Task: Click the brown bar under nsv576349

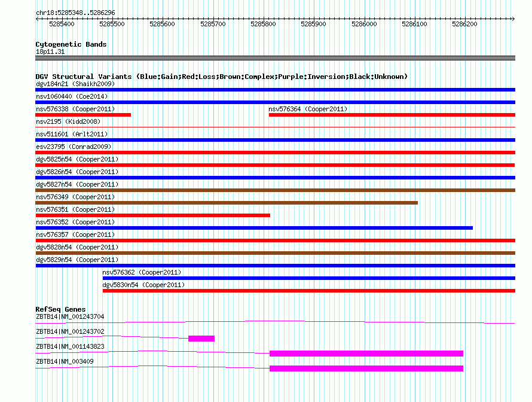Action: point(227,203)
